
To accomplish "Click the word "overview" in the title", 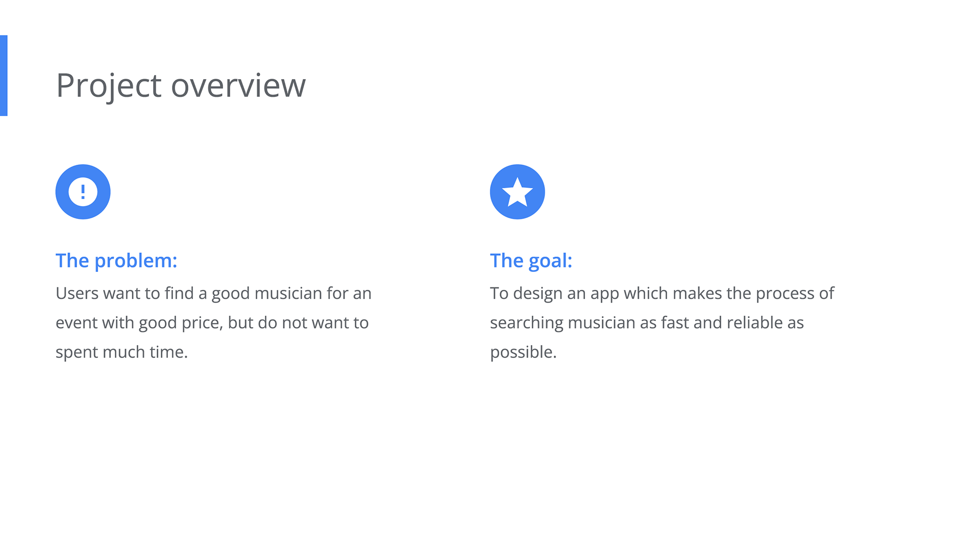I will point(238,86).
